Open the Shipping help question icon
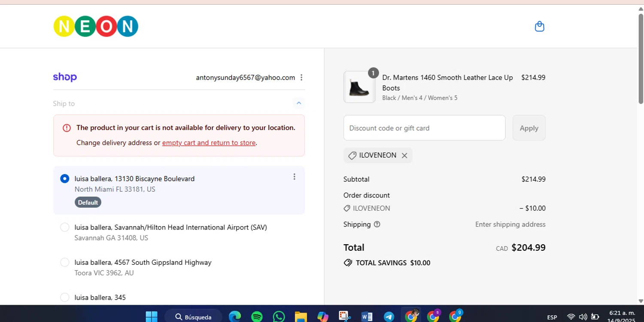644x322 pixels. (x=377, y=224)
